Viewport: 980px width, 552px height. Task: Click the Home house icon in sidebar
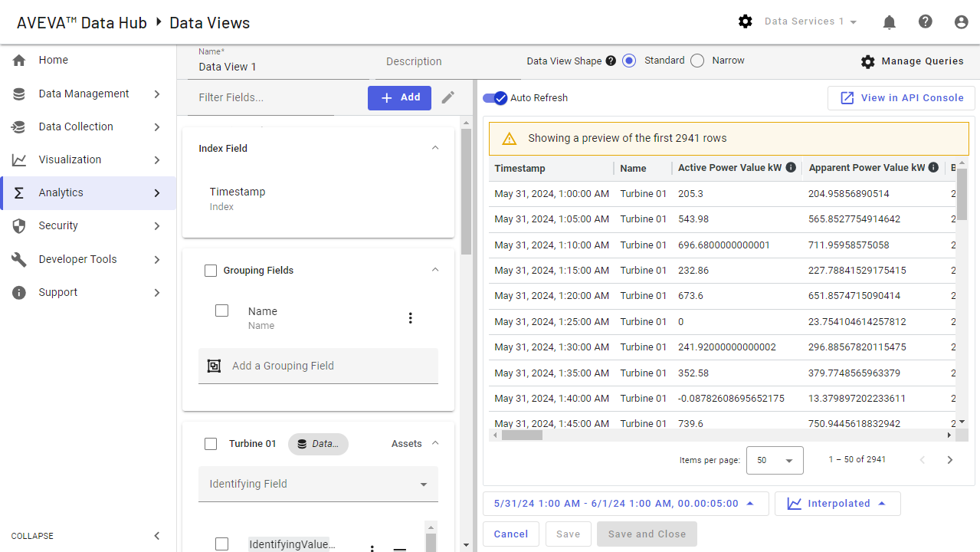(x=19, y=61)
